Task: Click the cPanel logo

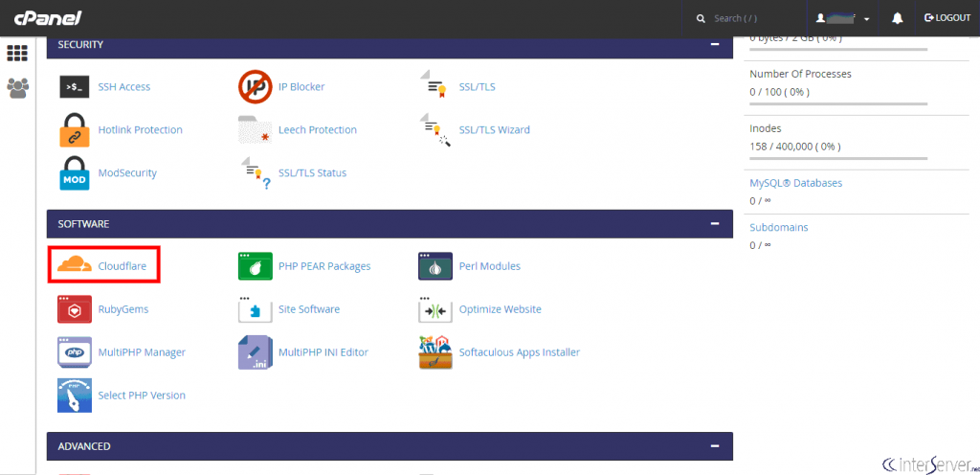Action: point(48,19)
